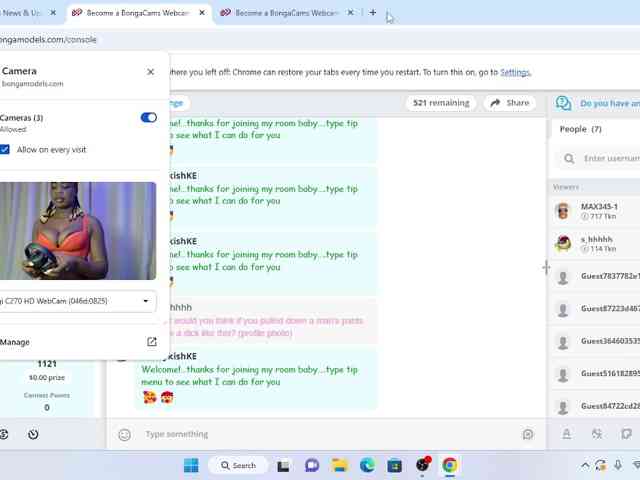The image size is (640, 480).
Task: Click the $0.00 prize text
Action: [47, 378]
